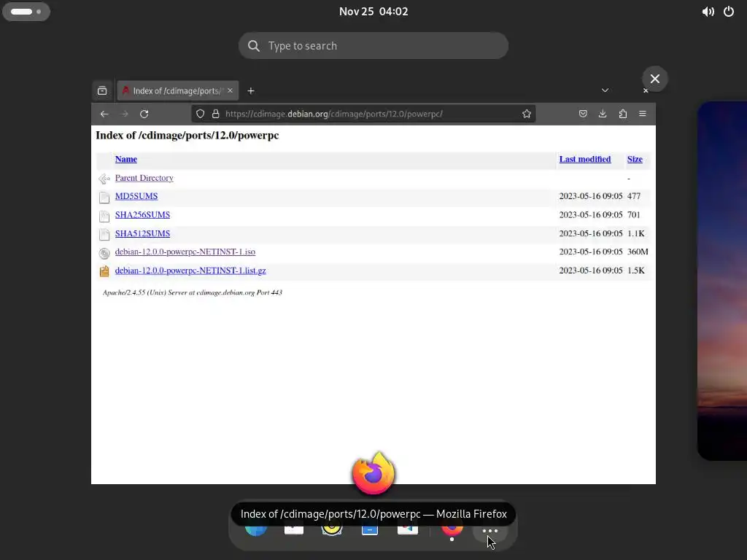Image resolution: width=747 pixels, height=560 pixels.
Task: Show site security info via padlock icon
Action: point(215,114)
